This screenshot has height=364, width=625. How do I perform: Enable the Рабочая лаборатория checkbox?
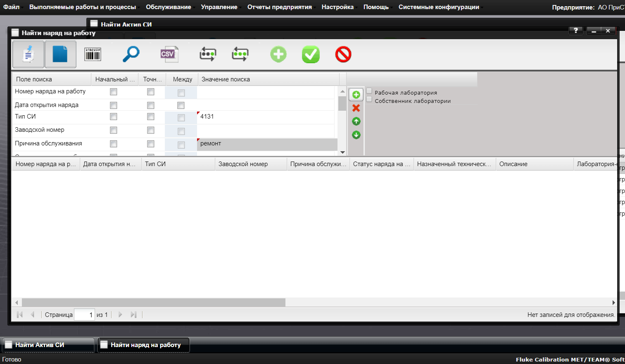[369, 91]
